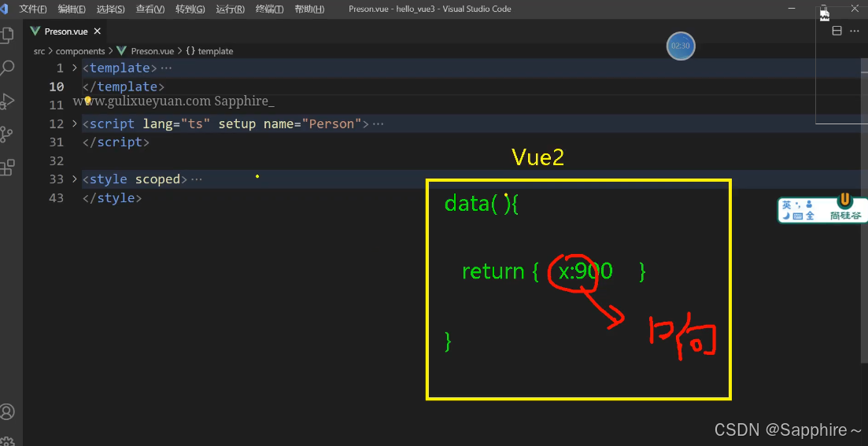The height and width of the screenshot is (446, 868).
Task: Click the name="Person" attribute
Action: 312,124
